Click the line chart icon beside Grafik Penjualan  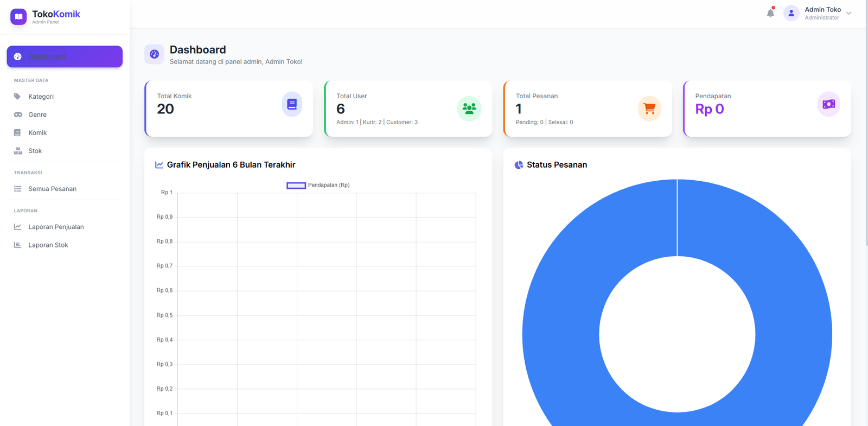pos(159,165)
